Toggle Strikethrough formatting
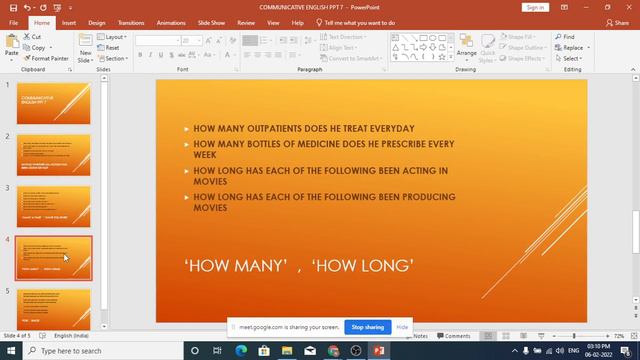The height and width of the screenshot is (360, 640). [x=182, y=55]
